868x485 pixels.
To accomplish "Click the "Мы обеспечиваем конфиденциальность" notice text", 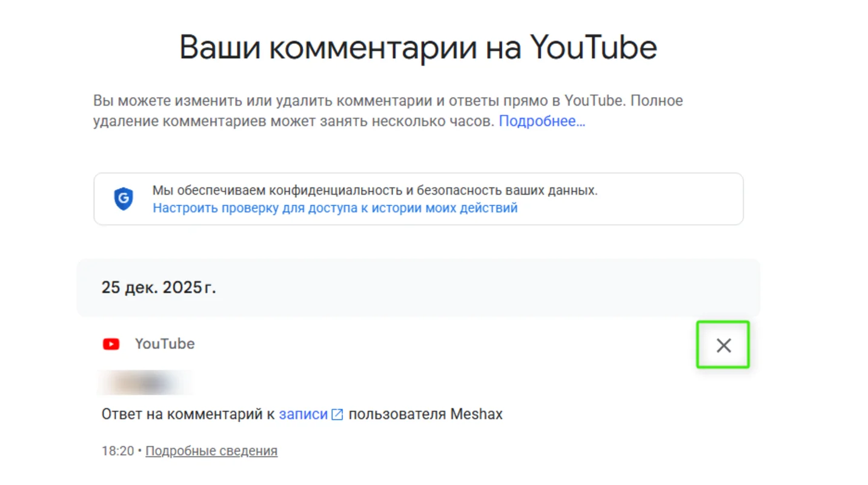I will click(375, 190).
